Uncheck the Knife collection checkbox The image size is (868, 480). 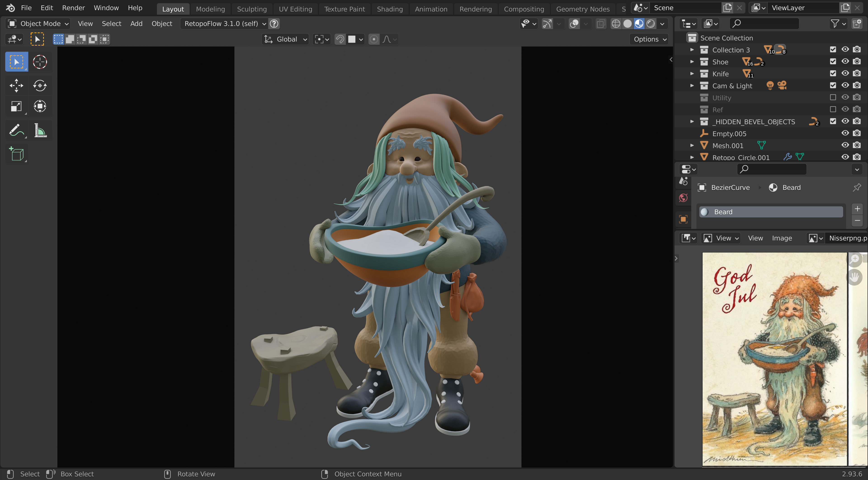pyautogui.click(x=833, y=73)
